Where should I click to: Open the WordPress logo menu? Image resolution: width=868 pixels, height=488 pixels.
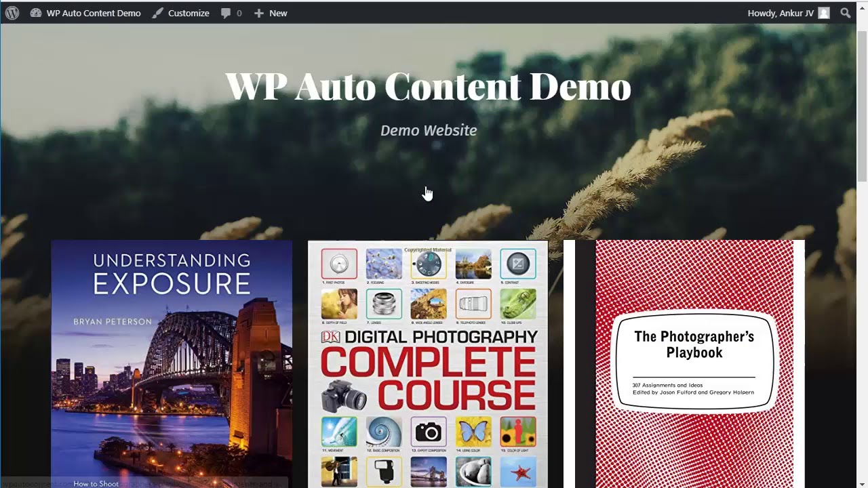click(x=12, y=13)
